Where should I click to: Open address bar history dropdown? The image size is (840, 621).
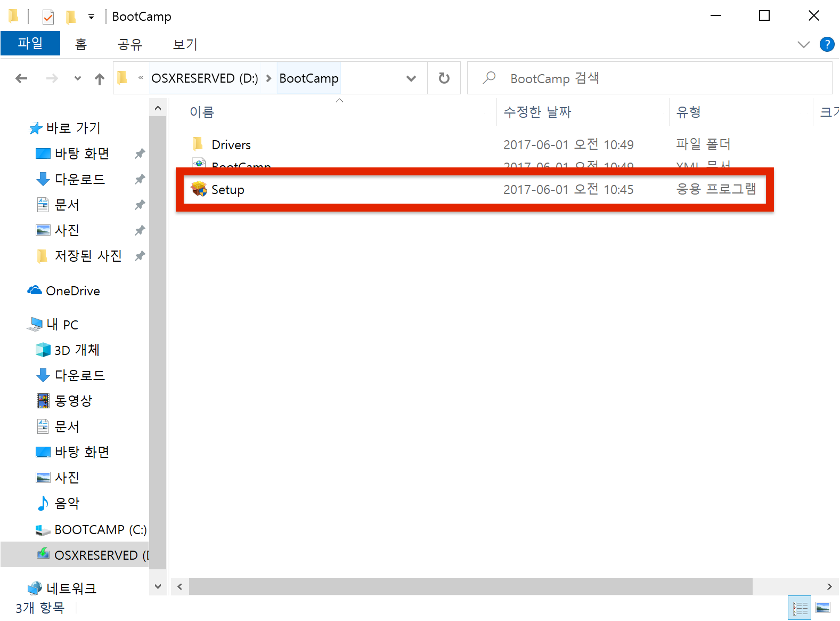[411, 78]
